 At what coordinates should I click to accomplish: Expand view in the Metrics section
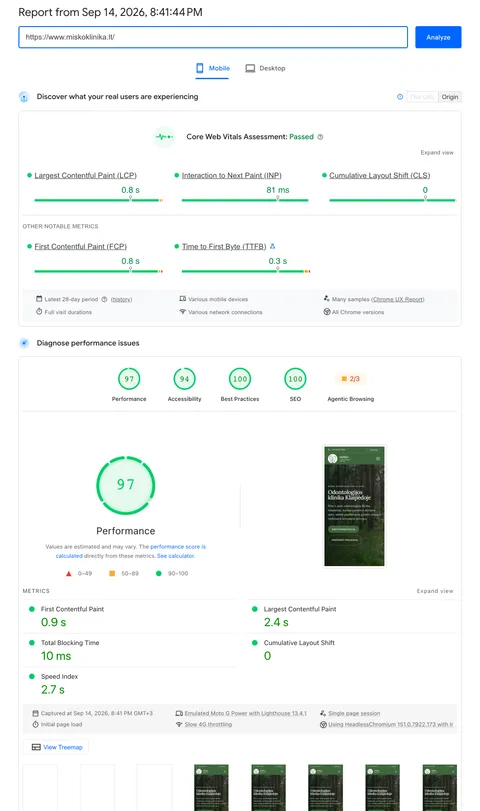coord(435,591)
